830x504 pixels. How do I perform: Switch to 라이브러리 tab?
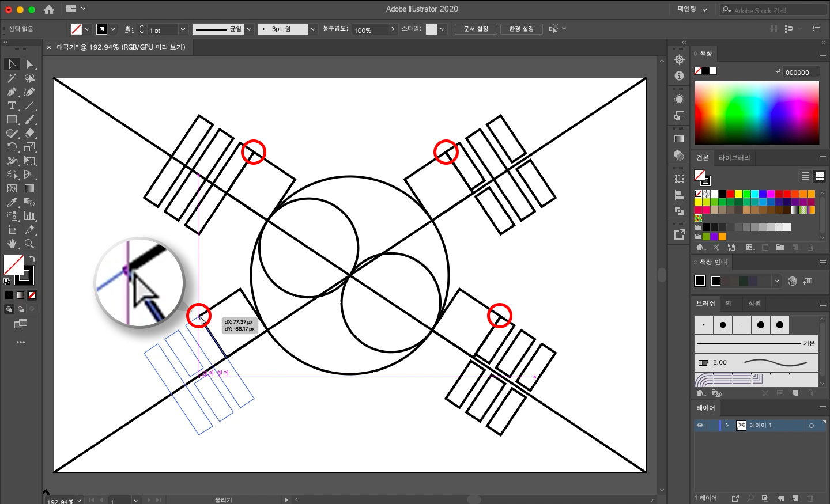tap(734, 158)
